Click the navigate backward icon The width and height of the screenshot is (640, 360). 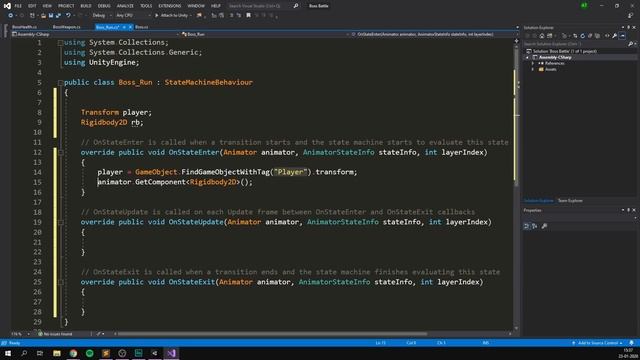click(11, 16)
